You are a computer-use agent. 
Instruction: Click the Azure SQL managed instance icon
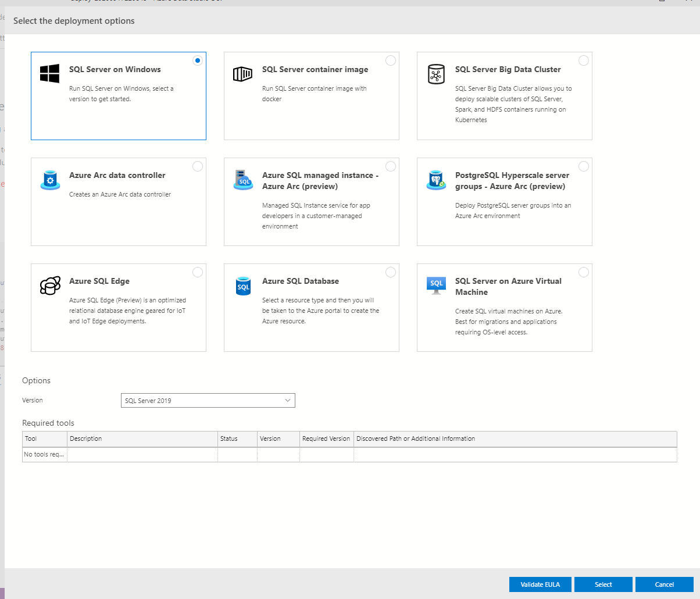click(243, 180)
